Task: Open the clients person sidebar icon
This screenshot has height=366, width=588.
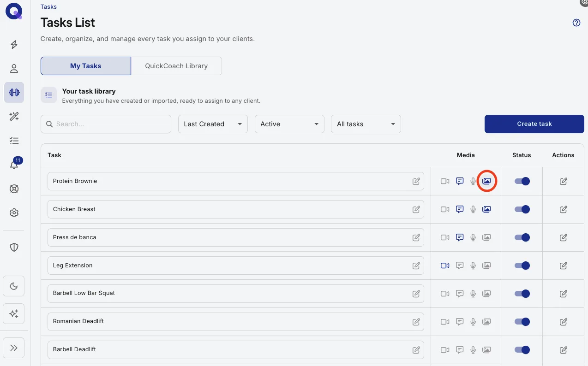Action: [x=14, y=69]
